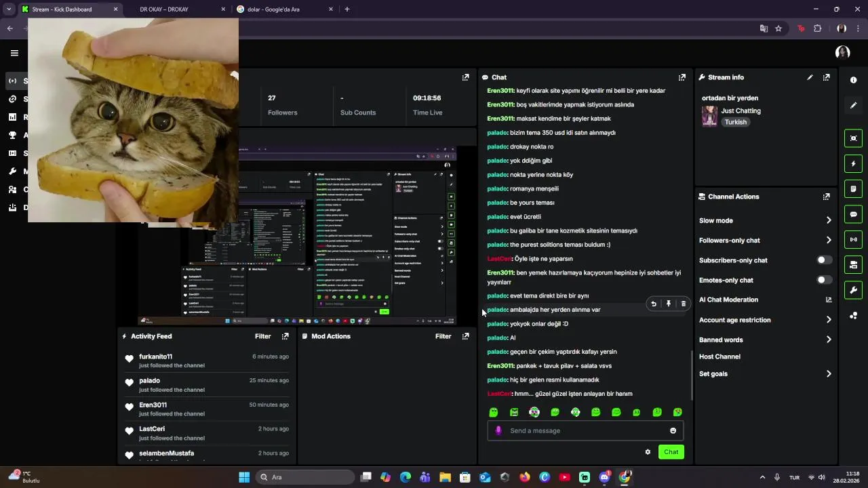Screen dimensions: 868x488
Task: Click LastCeri in the Activity Feed
Action: 152,429
